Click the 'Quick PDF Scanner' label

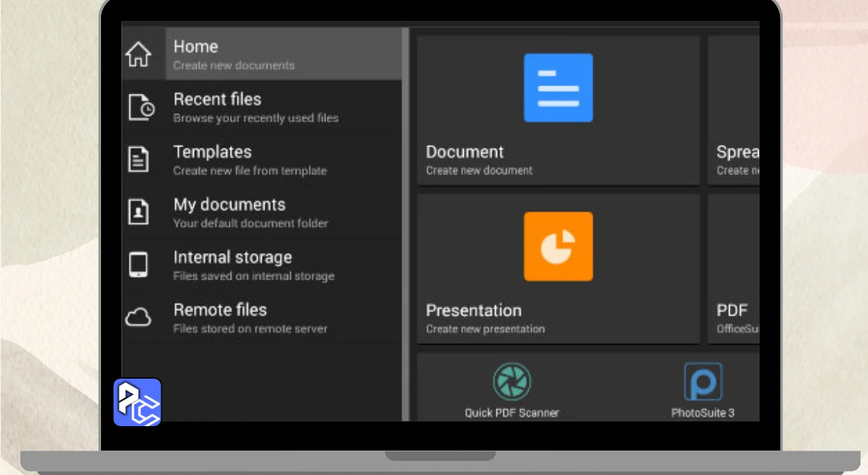click(x=512, y=413)
